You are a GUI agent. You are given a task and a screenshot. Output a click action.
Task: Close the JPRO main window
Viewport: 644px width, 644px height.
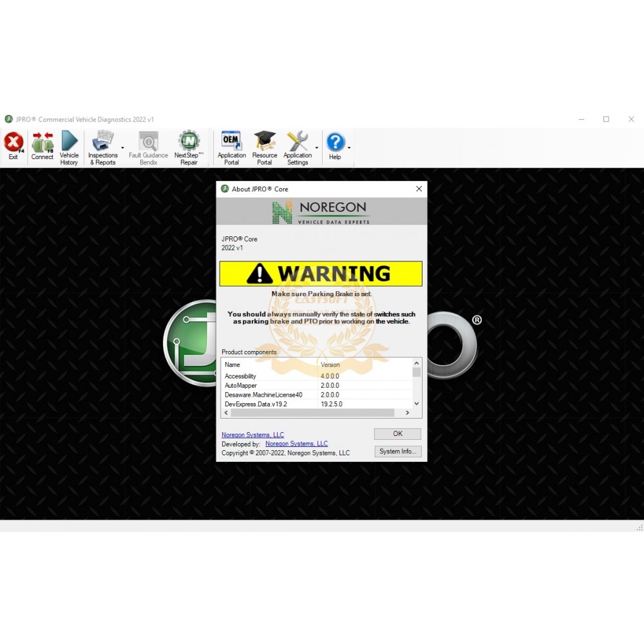click(x=631, y=119)
